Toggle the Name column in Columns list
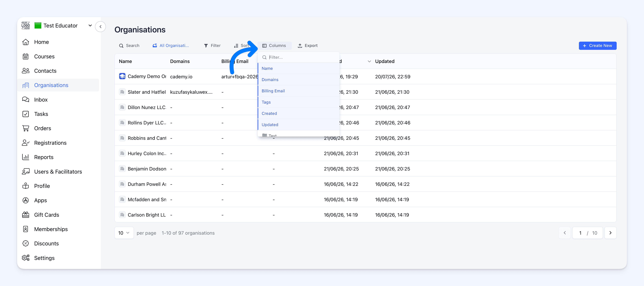Image resolution: width=644 pixels, height=286 pixels. [298, 68]
